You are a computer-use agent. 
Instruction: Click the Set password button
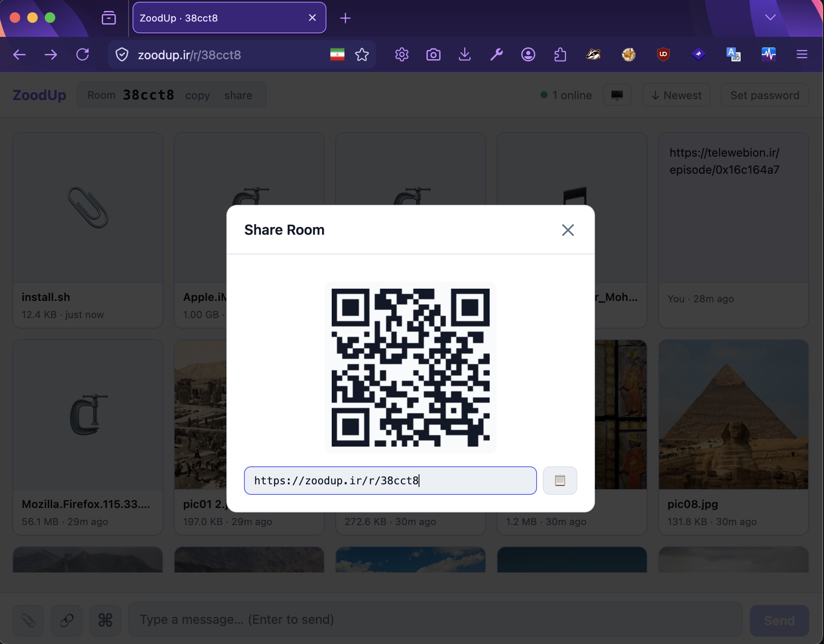[x=765, y=95]
